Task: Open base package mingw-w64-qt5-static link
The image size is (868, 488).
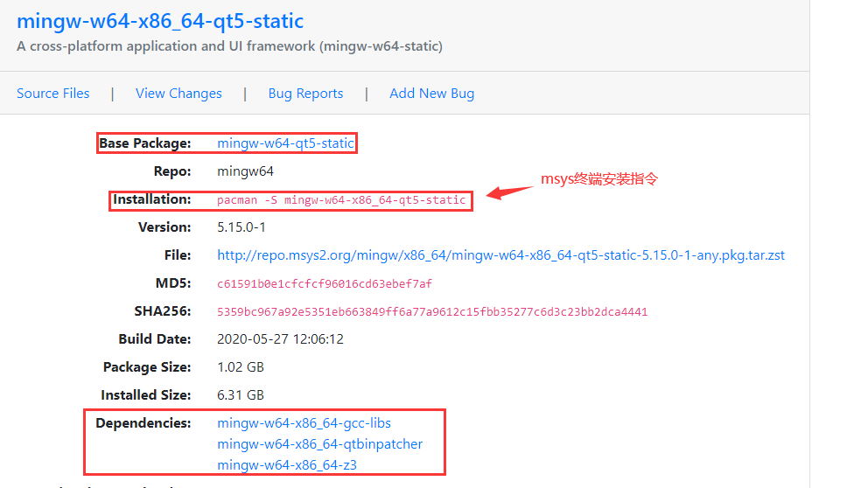Action: [x=285, y=143]
